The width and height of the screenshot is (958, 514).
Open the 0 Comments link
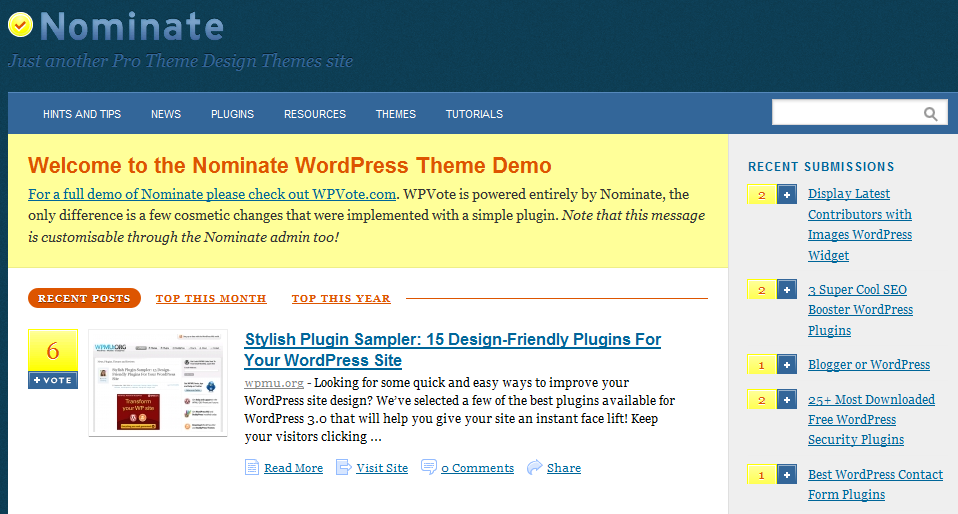point(477,468)
